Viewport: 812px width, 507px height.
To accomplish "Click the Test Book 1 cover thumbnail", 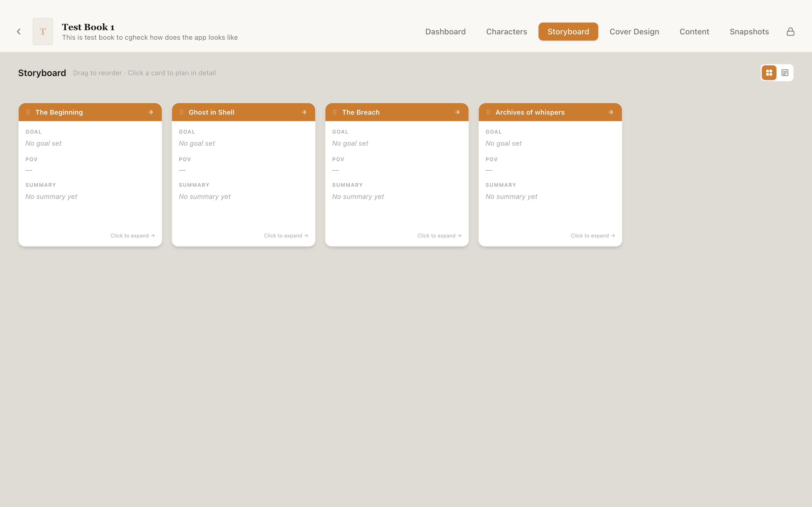I will click(x=43, y=31).
